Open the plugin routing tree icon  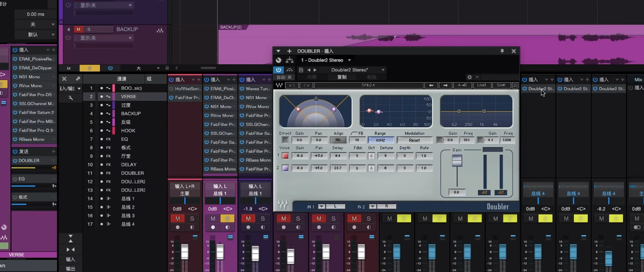point(290,60)
